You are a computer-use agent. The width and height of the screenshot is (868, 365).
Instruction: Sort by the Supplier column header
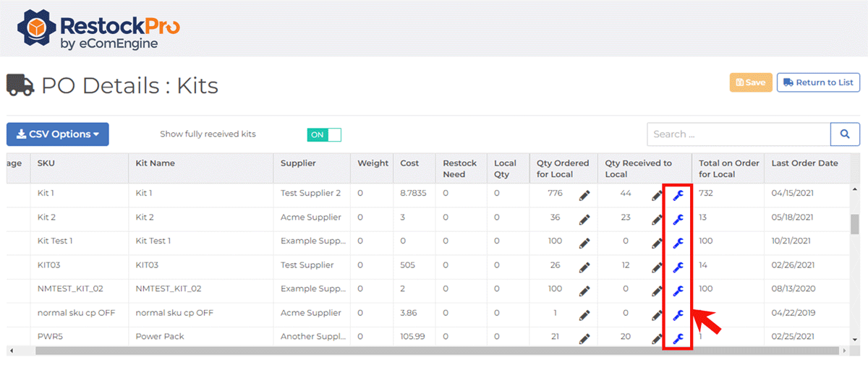pyautogui.click(x=299, y=163)
